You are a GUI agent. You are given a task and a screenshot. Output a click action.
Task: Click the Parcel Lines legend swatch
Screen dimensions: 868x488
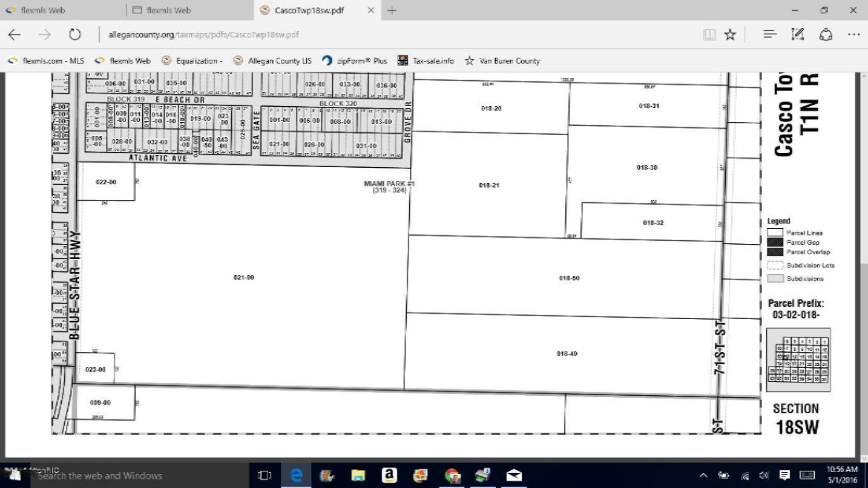coord(775,233)
